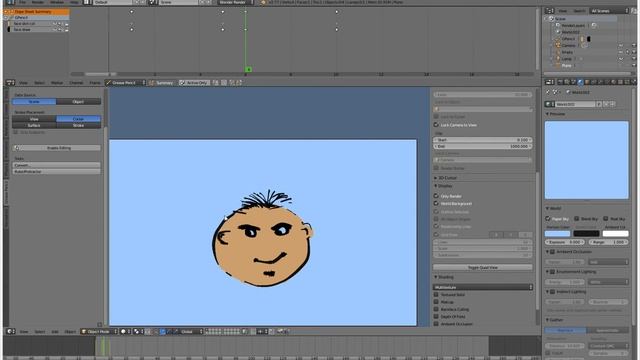
Task: Enable Environment Lighting checkbox
Action: point(553,272)
